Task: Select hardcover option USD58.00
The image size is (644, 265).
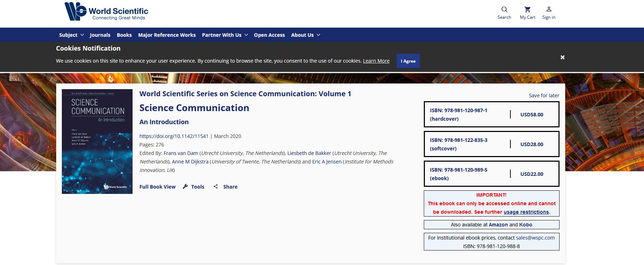Action: coord(491,114)
